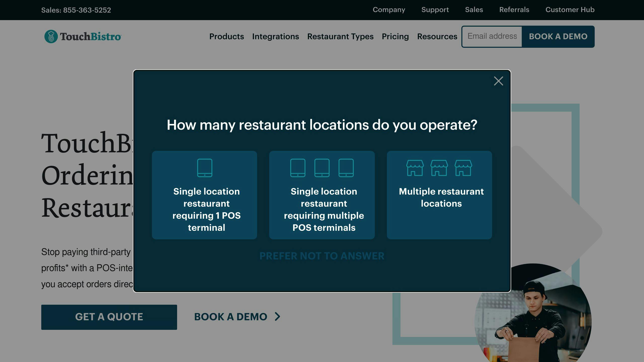Viewport: 644px width, 362px height.
Task: Open the Customer Hub link
Action: click(570, 10)
